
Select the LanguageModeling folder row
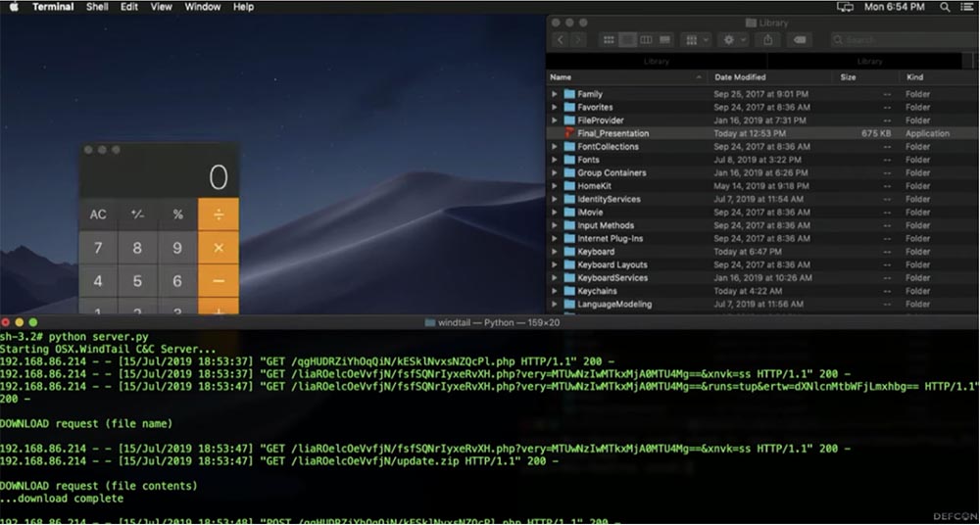point(761,305)
